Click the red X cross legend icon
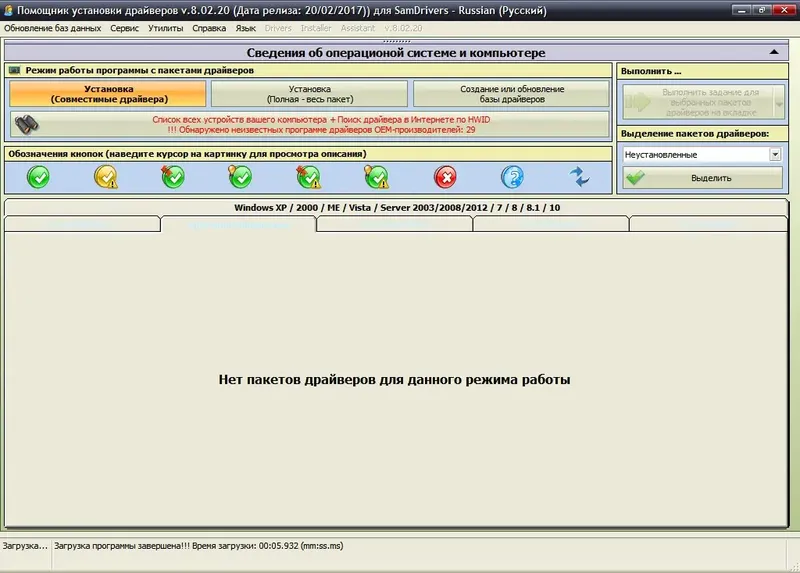 [x=445, y=178]
